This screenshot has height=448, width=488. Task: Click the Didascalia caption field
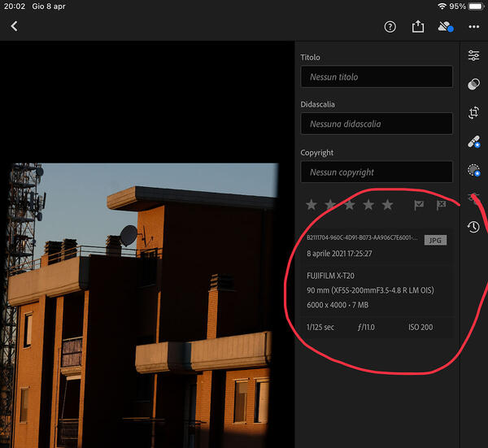point(376,124)
